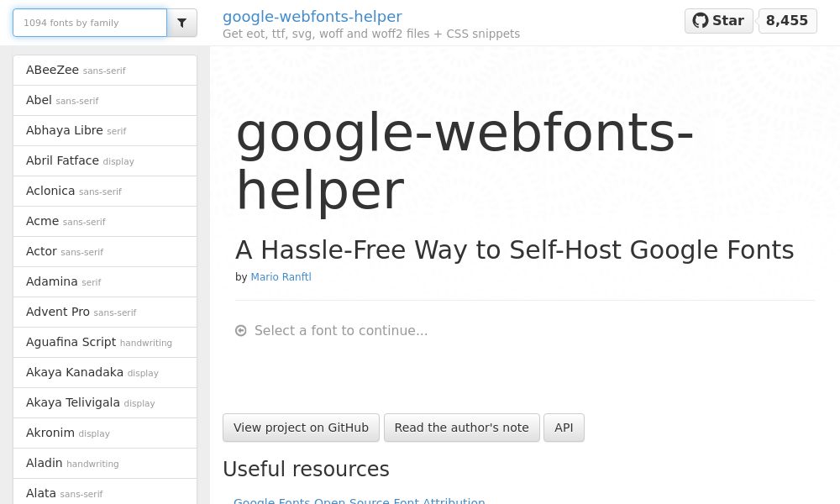Click the fonts search input field
Screen dimensions: 840x504
coord(90,23)
